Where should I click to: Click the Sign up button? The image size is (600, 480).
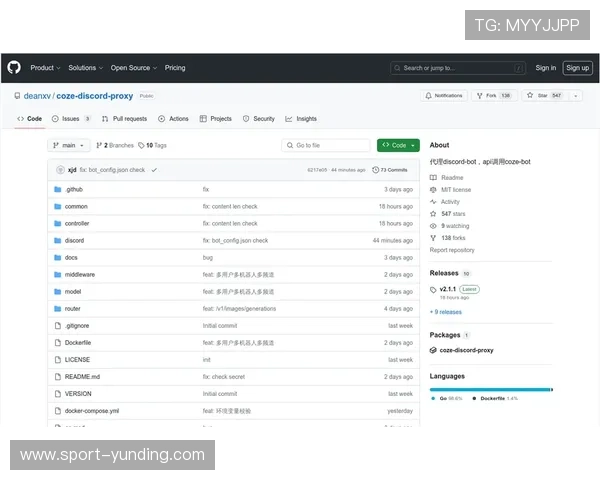577,68
